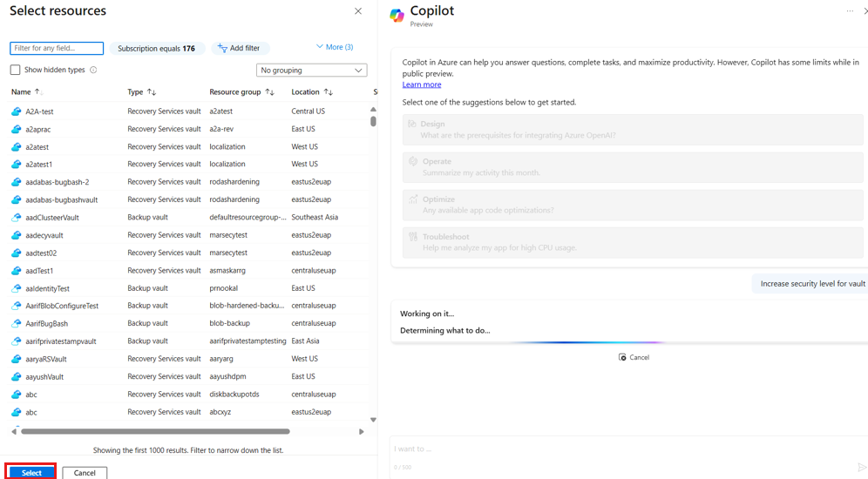Click the Add filter button

click(240, 49)
